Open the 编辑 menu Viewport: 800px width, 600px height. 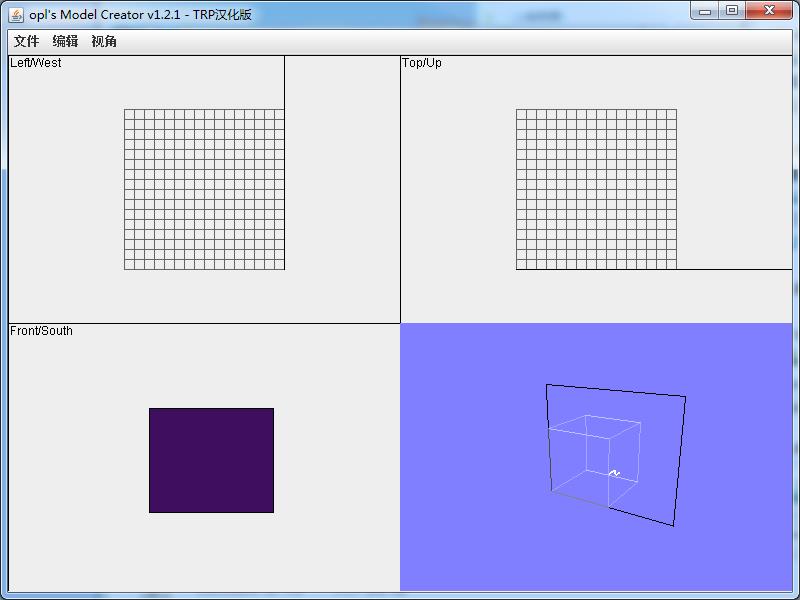pyautogui.click(x=65, y=41)
